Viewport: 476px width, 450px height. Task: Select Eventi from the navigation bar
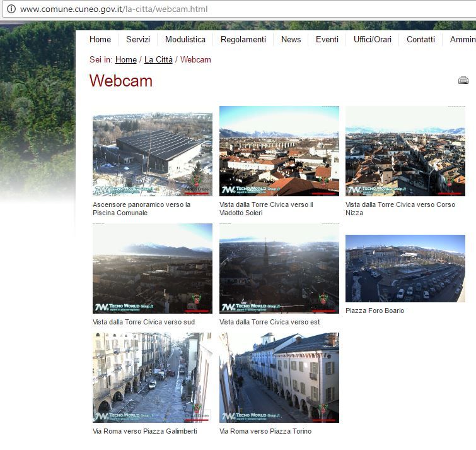point(327,39)
